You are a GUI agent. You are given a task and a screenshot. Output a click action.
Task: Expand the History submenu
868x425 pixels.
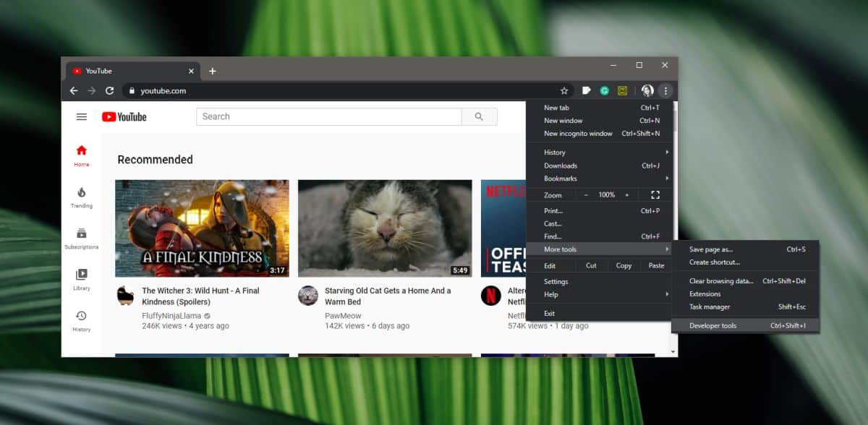[x=600, y=153]
